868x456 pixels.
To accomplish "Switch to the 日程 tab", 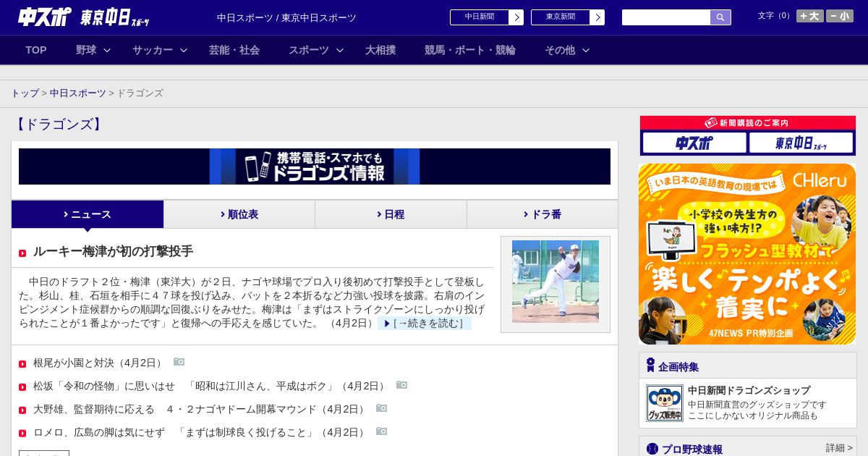I will 391,214.
